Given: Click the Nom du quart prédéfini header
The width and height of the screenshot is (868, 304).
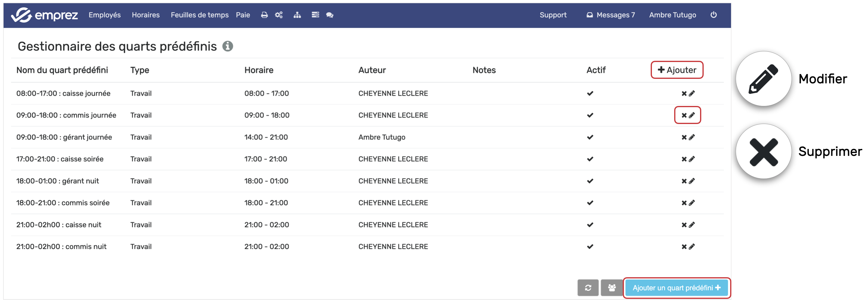Looking at the screenshot, I should coord(62,70).
